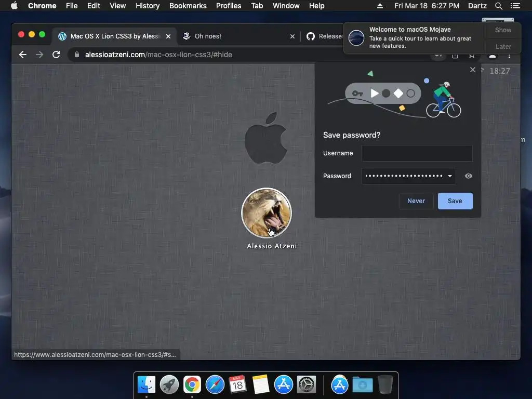Open the File menu
The width and height of the screenshot is (532, 399).
point(72,6)
